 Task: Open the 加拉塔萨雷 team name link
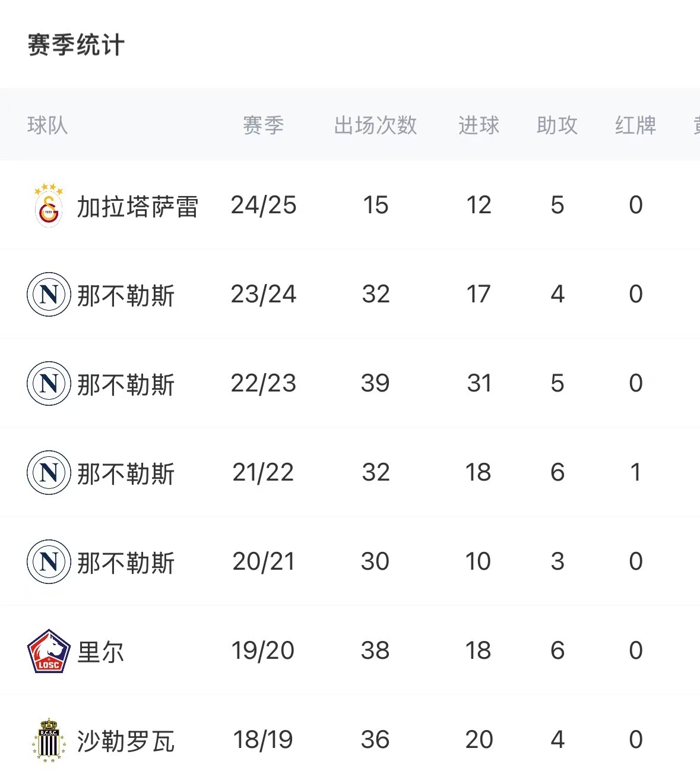click(137, 207)
